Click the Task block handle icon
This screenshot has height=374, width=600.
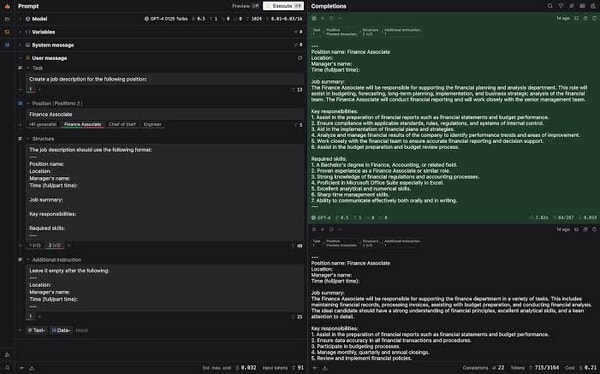[x=20, y=68]
